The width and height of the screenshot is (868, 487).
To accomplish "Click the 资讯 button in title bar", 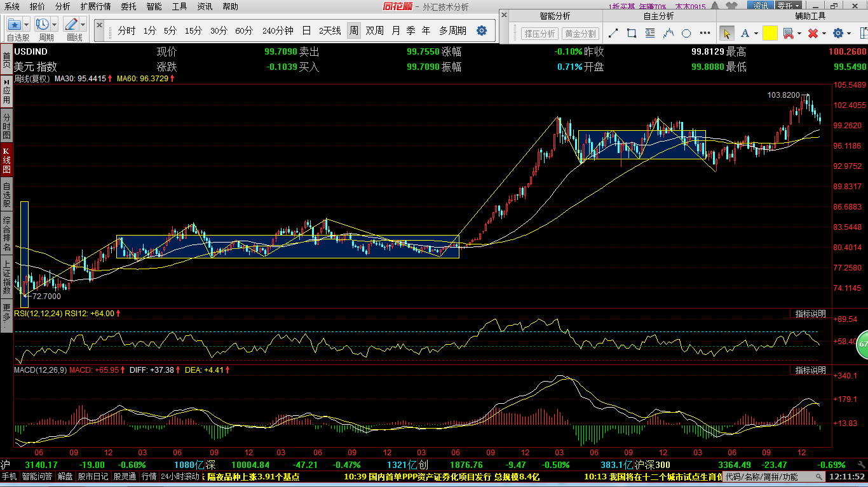I will pos(760,6).
